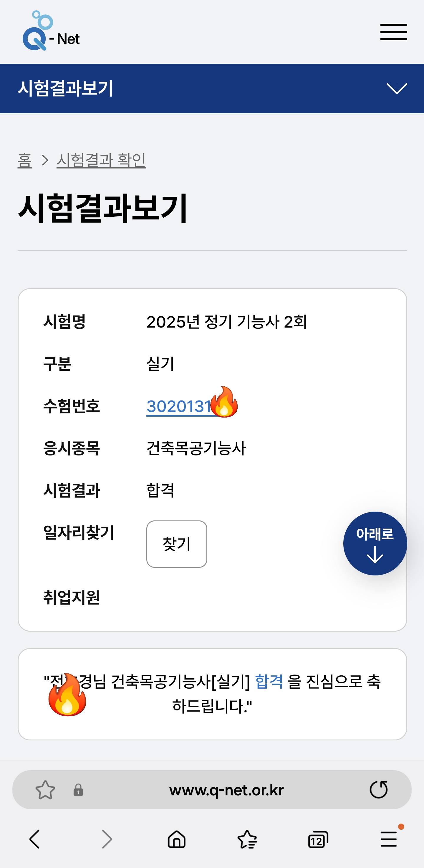This screenshot has height=868, width=424.
Task: Tap the Q-Net logo
Action: [x=51, y=31]
